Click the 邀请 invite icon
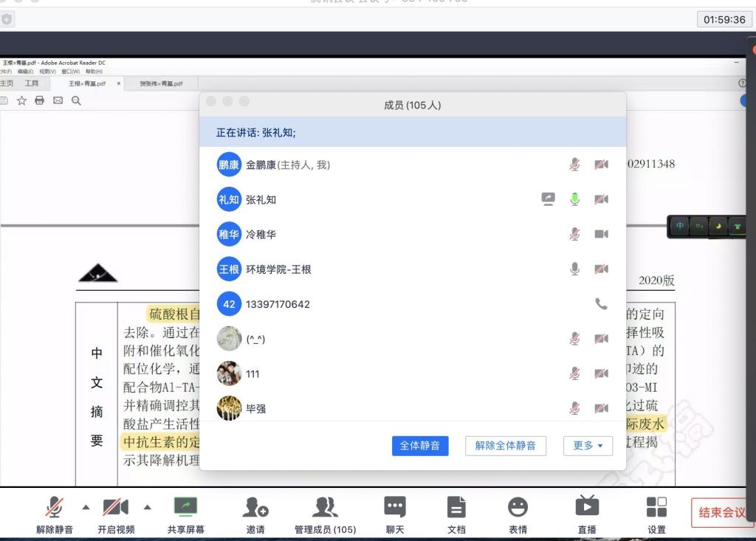756x541 pixels. tap(255, 507)
